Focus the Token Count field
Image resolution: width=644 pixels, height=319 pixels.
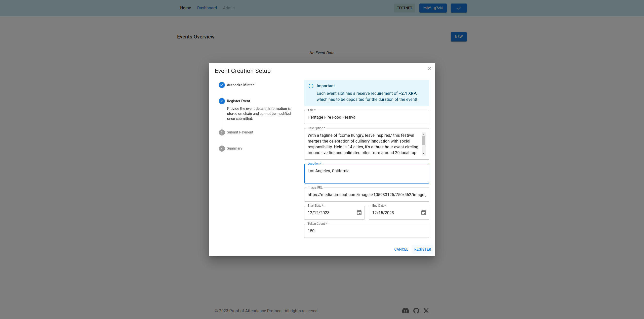[x=367, y=231]
